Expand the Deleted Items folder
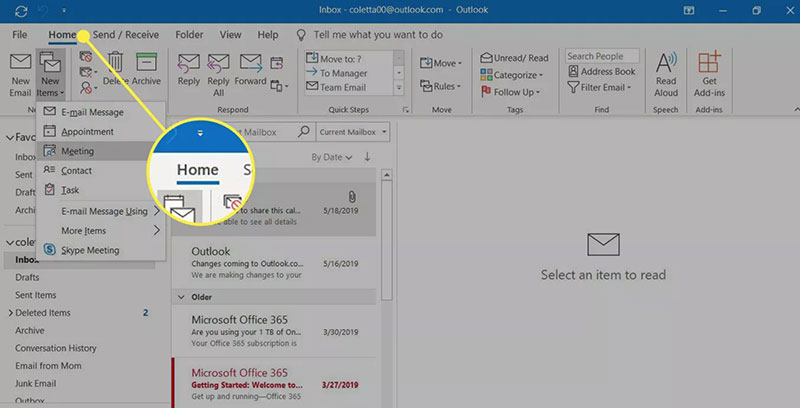 pyautogui.click(x=11, y=313)
